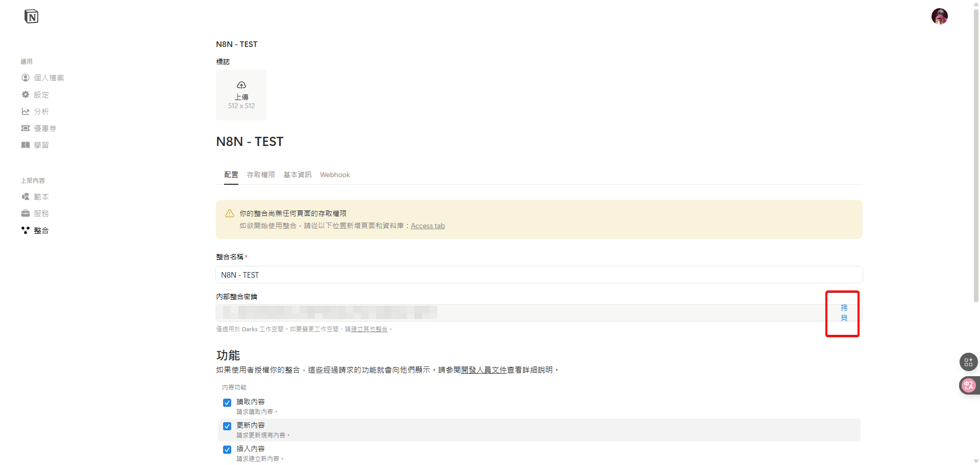Open the 服務 section
The image size is (980, 465).
(x=41, y=213)
